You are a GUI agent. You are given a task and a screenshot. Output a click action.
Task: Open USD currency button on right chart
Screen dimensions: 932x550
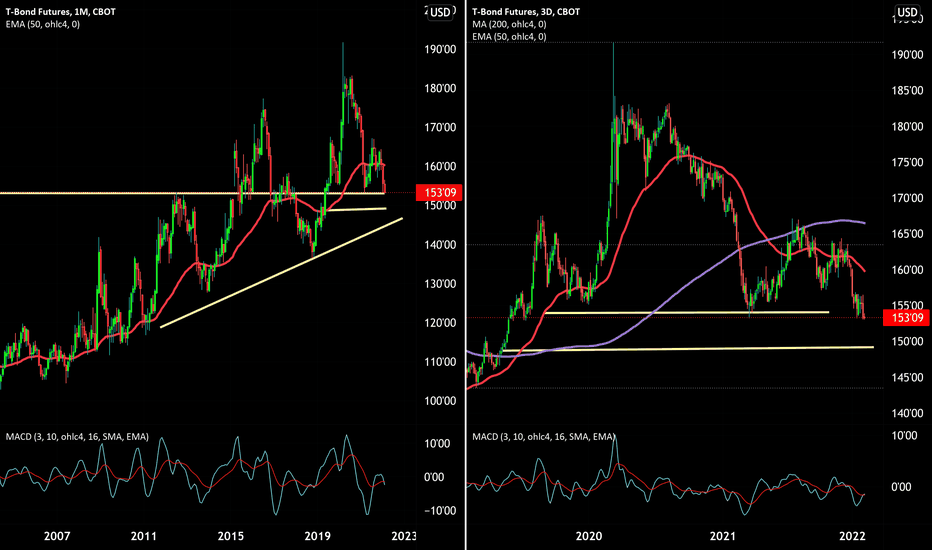[x=907, y=12]
